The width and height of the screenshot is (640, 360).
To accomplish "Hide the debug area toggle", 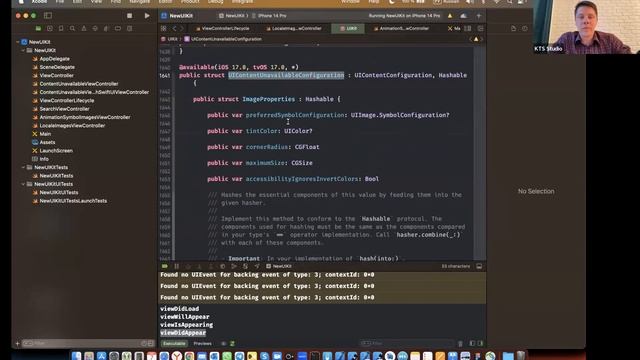I will click(x=479, y=266).
